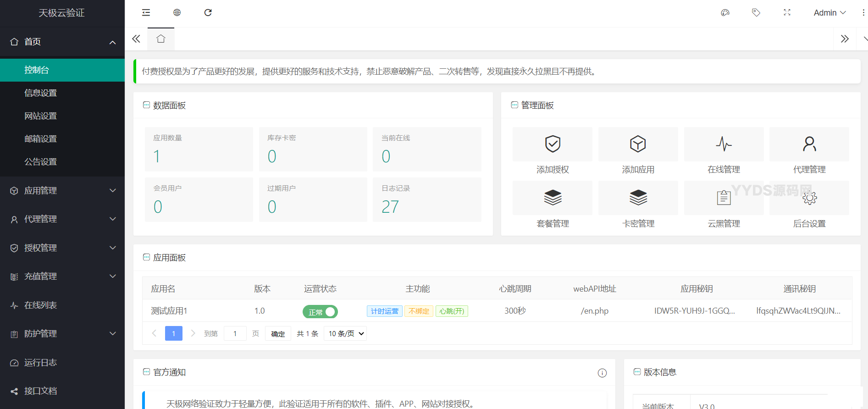
Task: Select 网站设置 in the sidebar
Action: click(41, 116)
